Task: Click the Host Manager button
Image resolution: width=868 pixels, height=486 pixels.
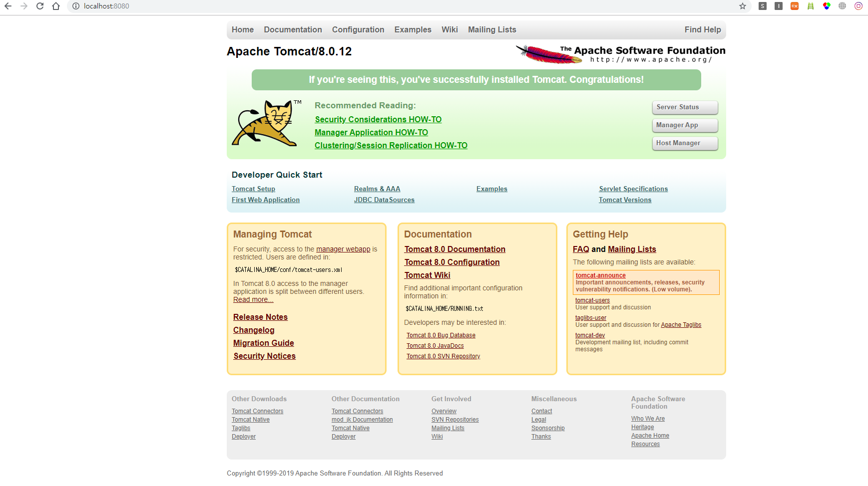Action: [x=685, y=143]
